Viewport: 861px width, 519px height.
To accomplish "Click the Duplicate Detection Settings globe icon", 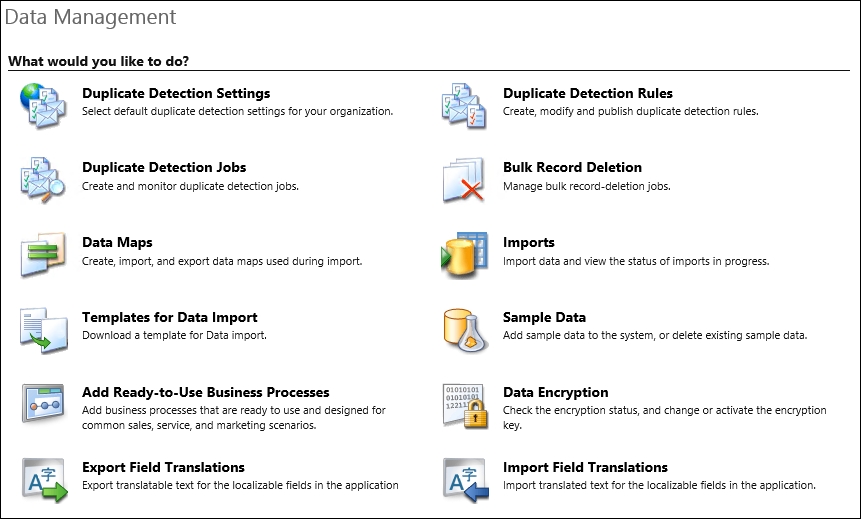I will [x=43, y=105].
